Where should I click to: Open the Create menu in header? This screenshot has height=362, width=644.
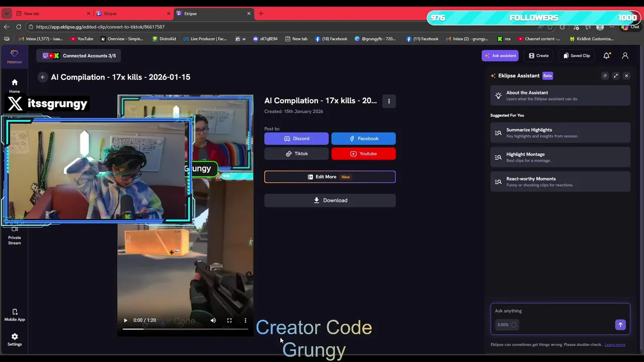[539, 56]
